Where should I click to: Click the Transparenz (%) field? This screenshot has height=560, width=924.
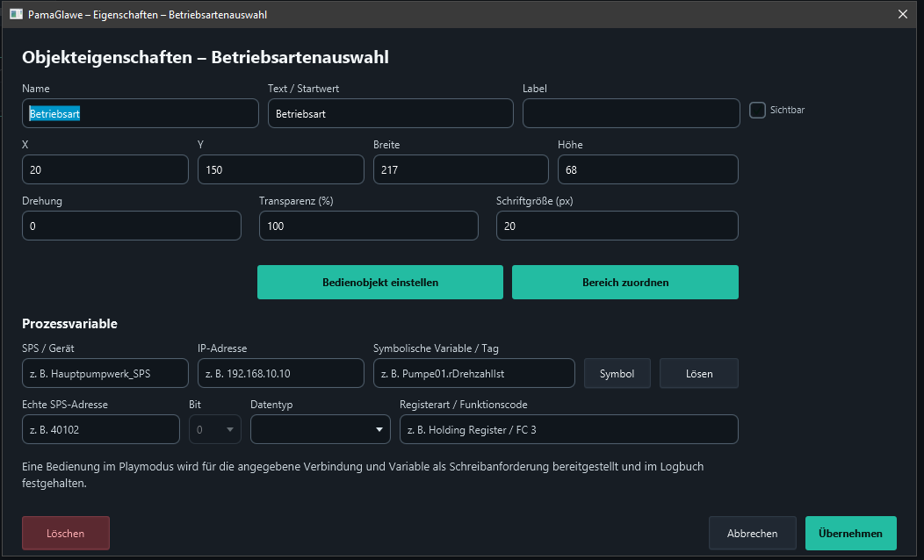coord(368,226)
